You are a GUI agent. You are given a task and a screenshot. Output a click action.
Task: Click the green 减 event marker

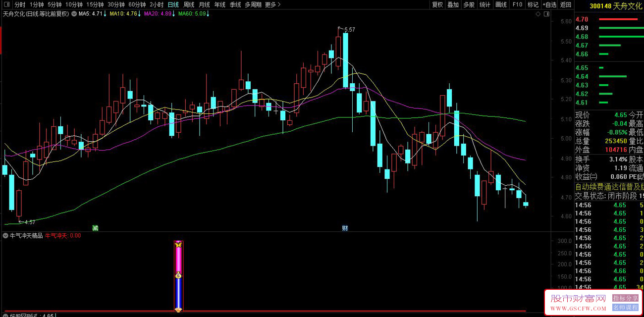(95, 228)
